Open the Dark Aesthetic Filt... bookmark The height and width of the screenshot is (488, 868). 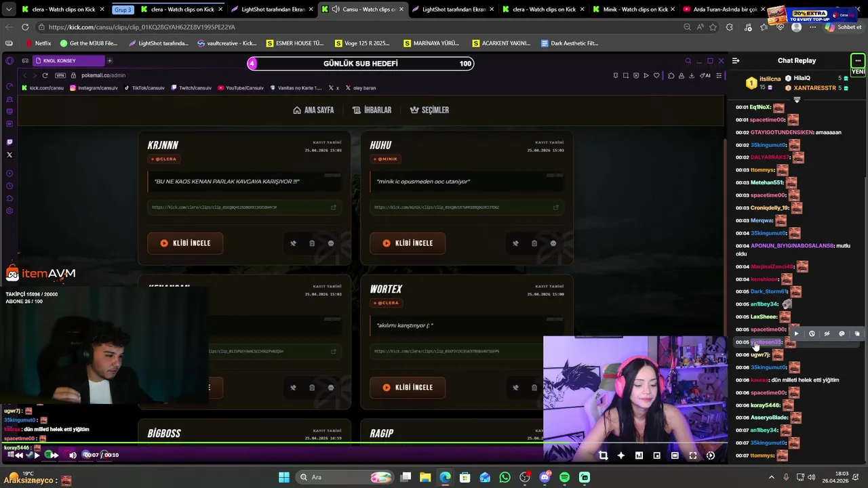[570, 43]
